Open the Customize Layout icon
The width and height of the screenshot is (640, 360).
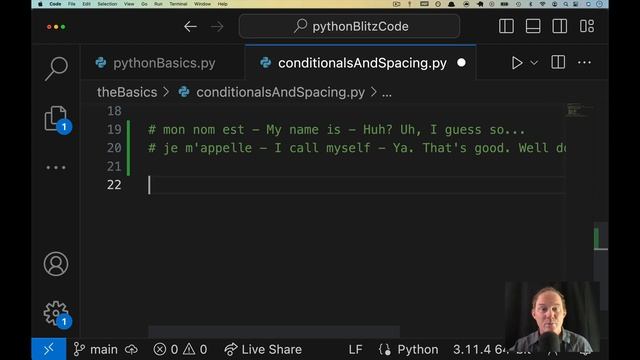tap(587, 26)
